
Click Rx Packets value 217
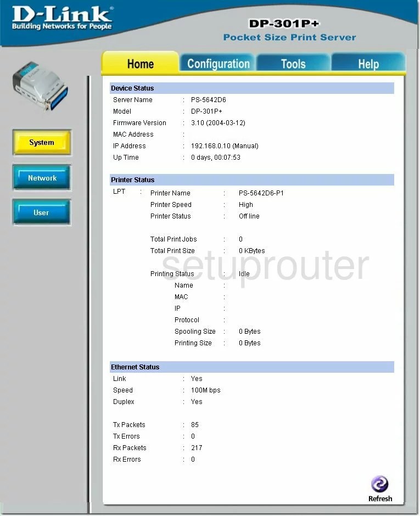[197, 448]
